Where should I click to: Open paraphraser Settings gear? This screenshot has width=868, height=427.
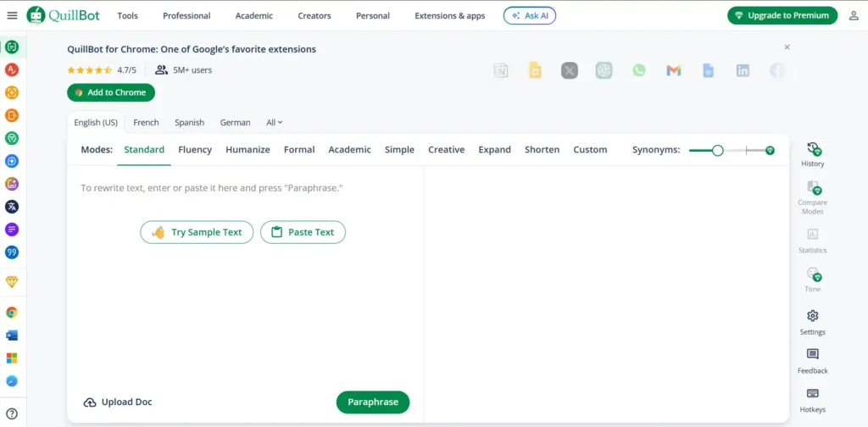pos(812,321)
